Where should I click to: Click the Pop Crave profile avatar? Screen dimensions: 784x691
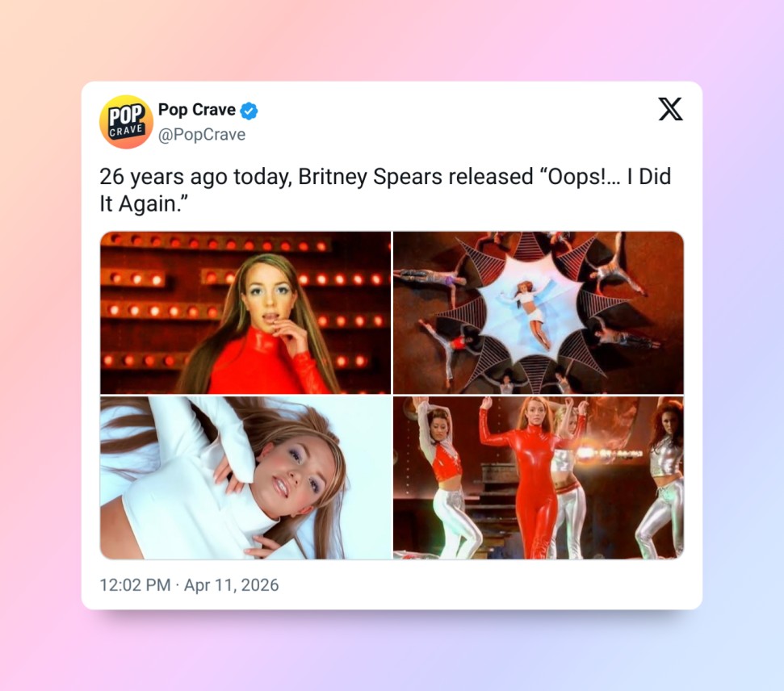tap(127, 122)
